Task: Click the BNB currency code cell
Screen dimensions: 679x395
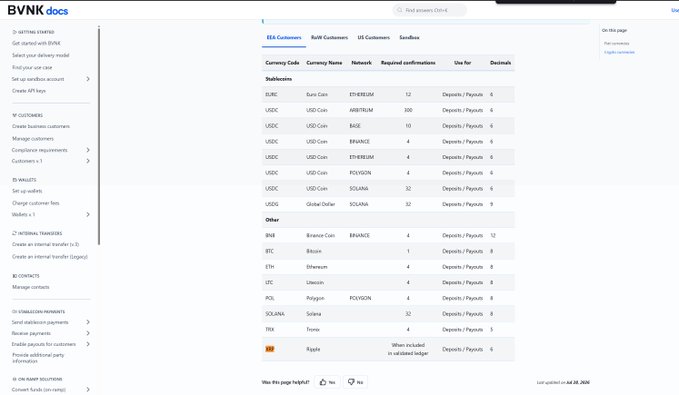Action: pyautogui.click(x=270, y=236)
